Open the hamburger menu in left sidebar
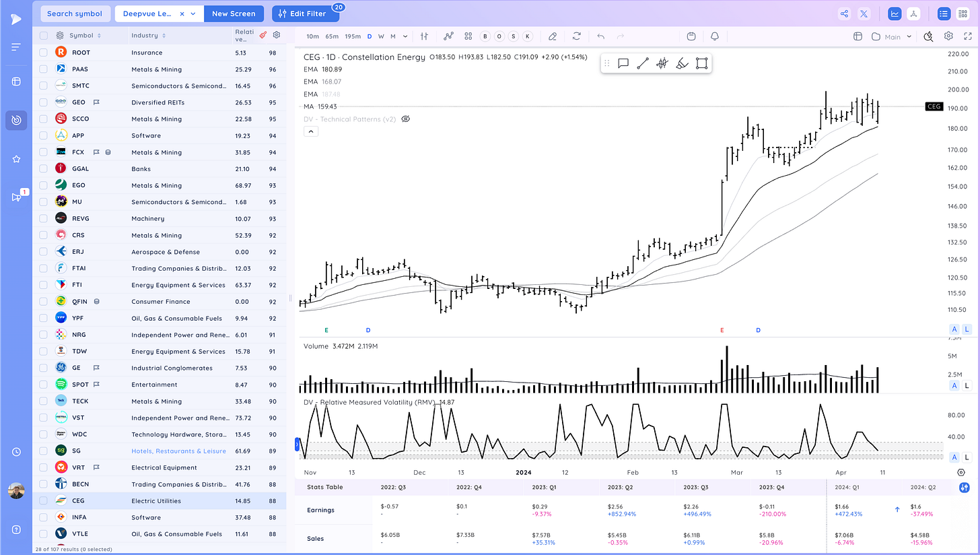The height and width of the screenshot is (555, 980). [16, 47]
